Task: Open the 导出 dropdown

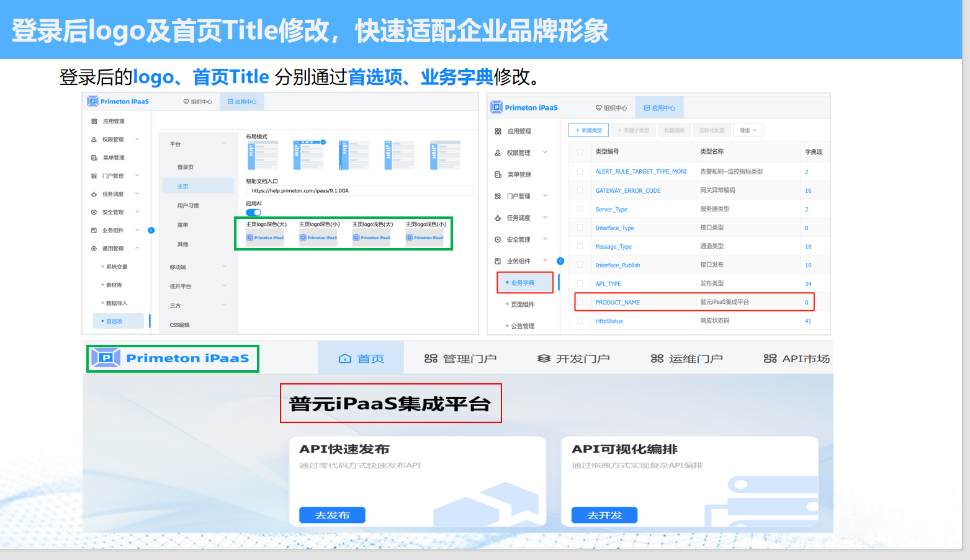Action: click(x=748, y=130)
